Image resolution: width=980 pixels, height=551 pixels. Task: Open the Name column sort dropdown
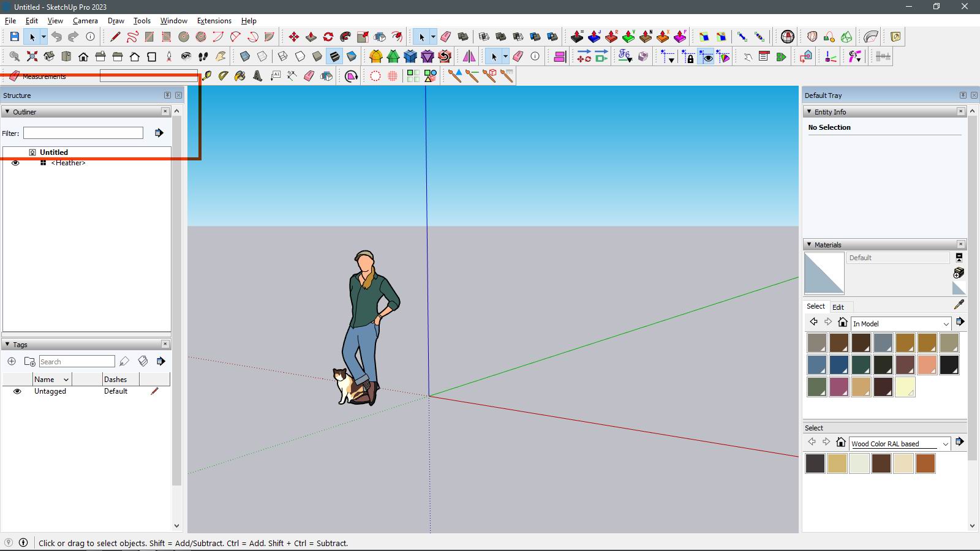(x=66, y=380)
